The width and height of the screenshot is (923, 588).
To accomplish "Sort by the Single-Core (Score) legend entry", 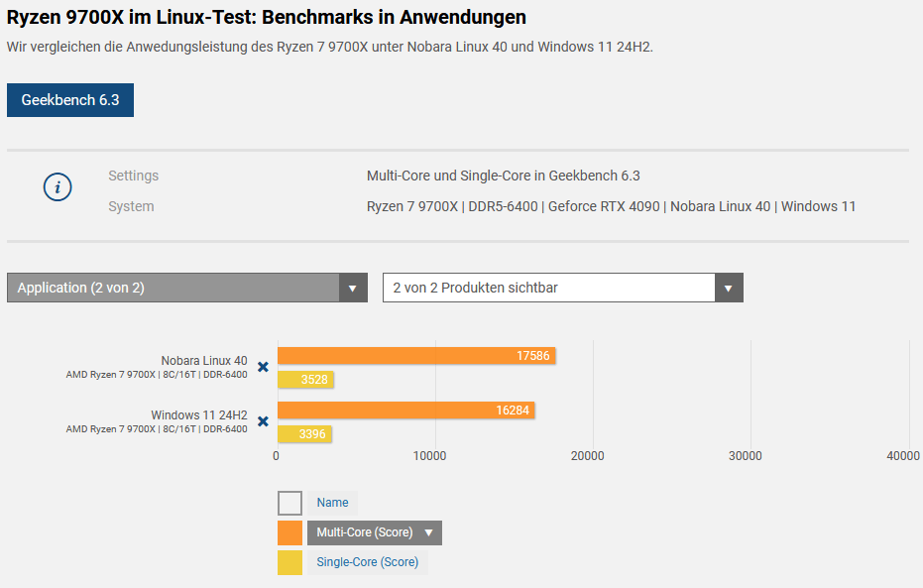I will 367,562.
